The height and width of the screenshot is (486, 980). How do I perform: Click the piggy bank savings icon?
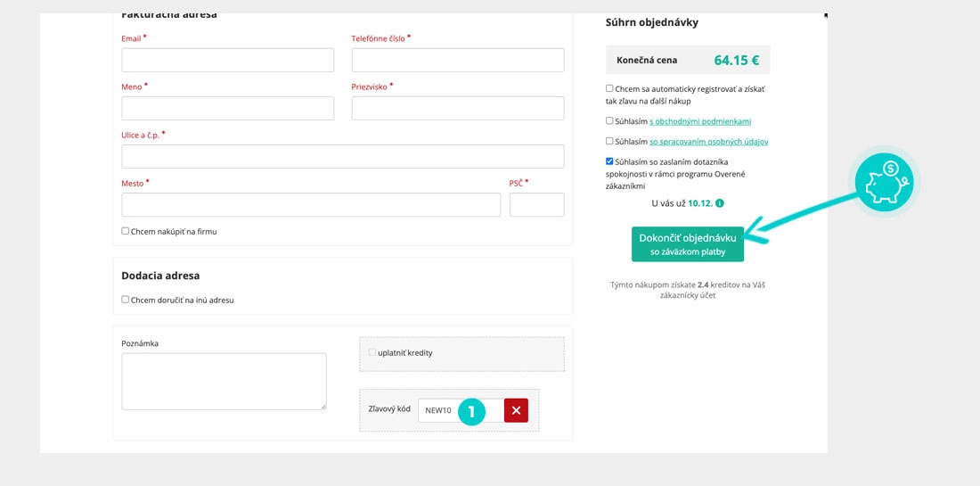coord(885,183)
